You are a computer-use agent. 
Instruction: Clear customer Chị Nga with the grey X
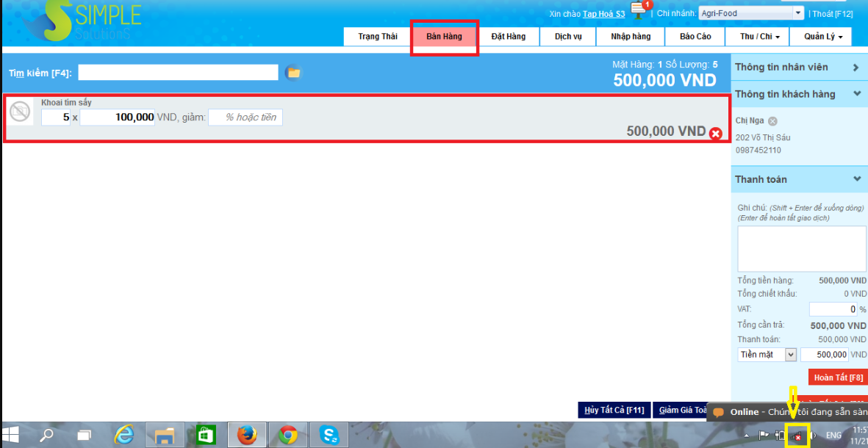(x=772, y=121)
